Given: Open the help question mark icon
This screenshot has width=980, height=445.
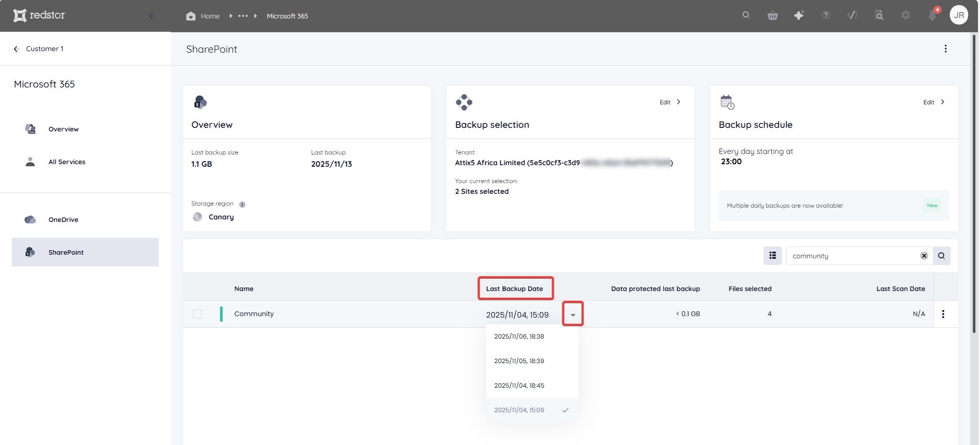Looking at the screenshot, I should (x=825, y=15).
